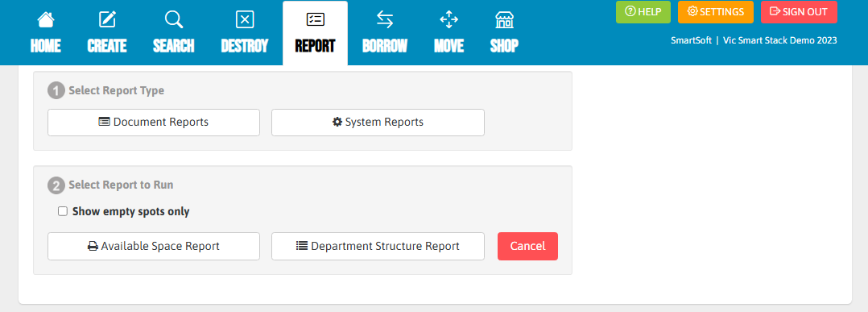The height and width of the screenshot is (312, 868).
Task: Open the Destroy section
Action: coord(245,33)
